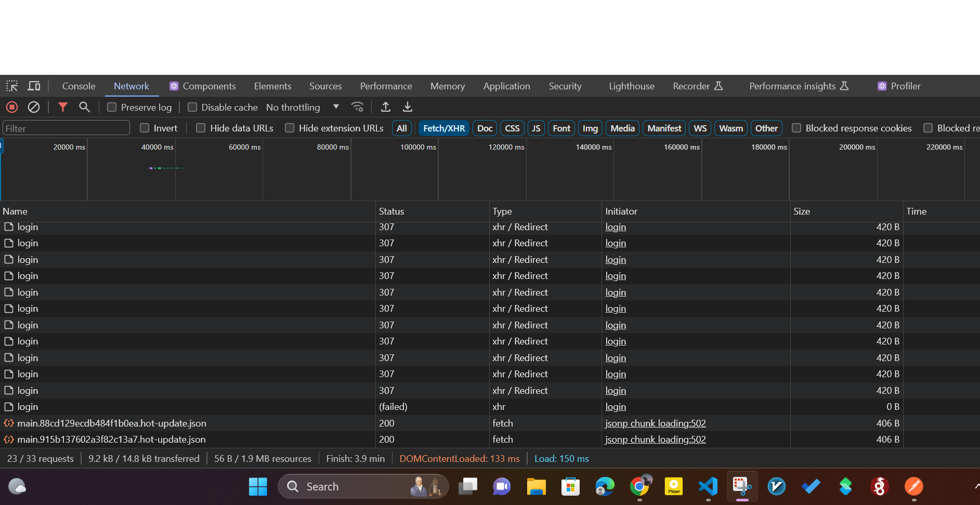Open Postman from taskbar
Screen dimensions: 980x505
pyautogui.click(x=913, y=487)
